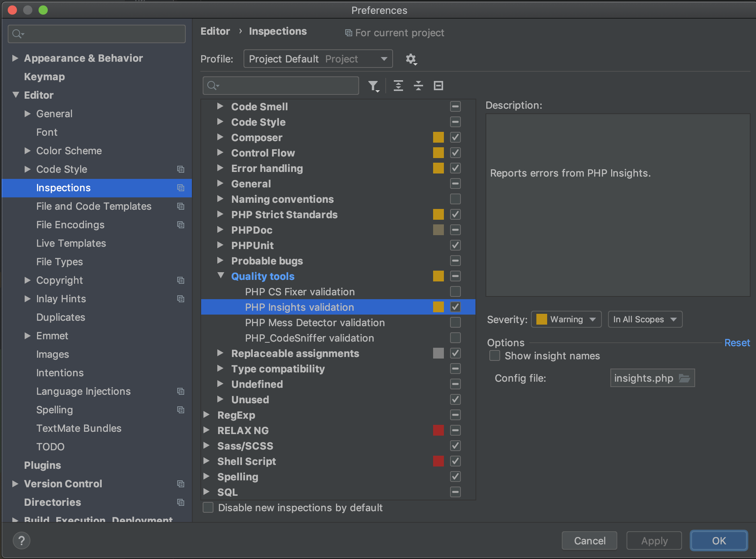
Task: Select File and Code Templates in sidebar
Action: pyautogui.click(x=94, y=206)
